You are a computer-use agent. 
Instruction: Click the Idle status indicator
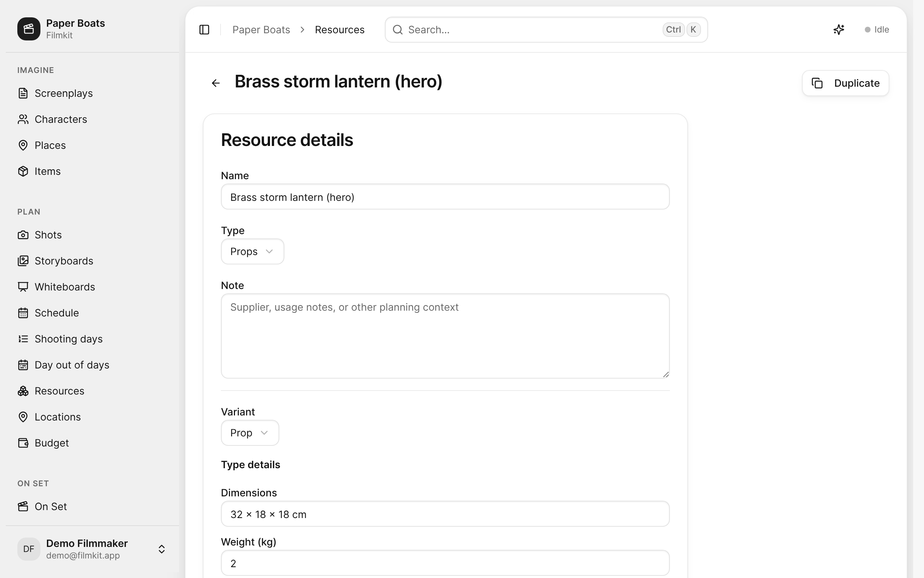pos(877,29)
